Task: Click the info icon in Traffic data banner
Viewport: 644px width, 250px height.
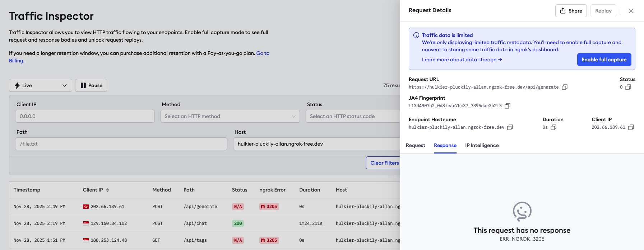Action: pos(416,35)
